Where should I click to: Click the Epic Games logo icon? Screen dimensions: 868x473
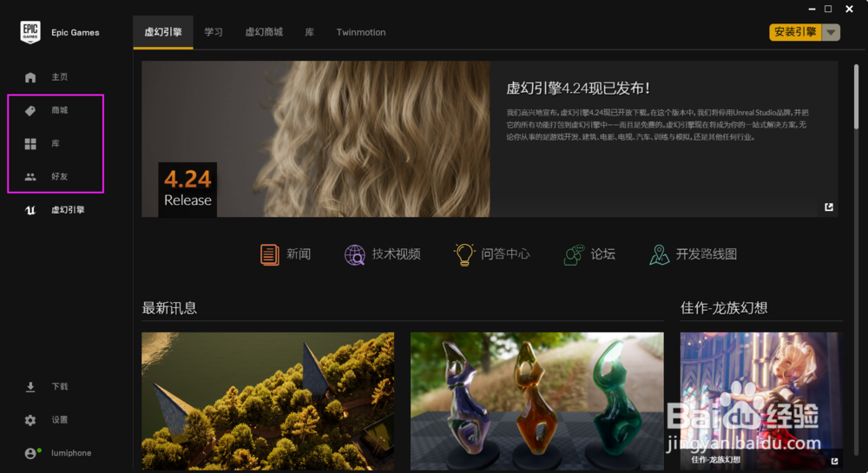[30, 32]
